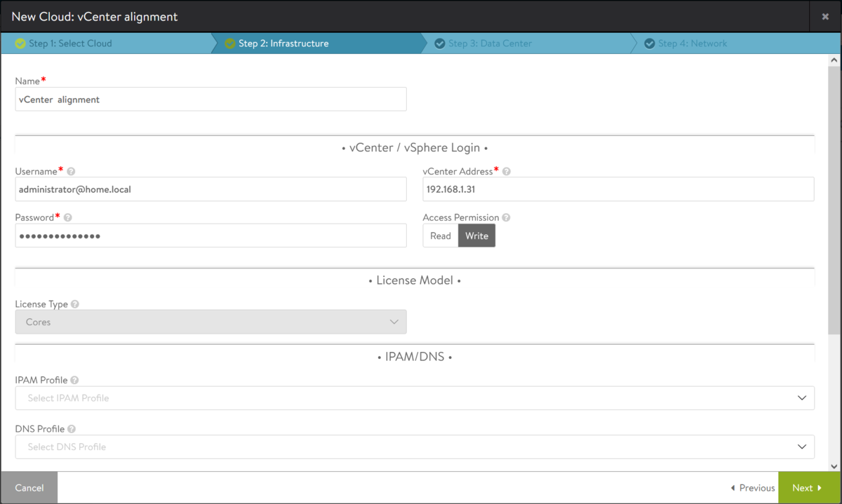Open help icon next to Access Permission

pyautogui.click(x=506, y=217)
